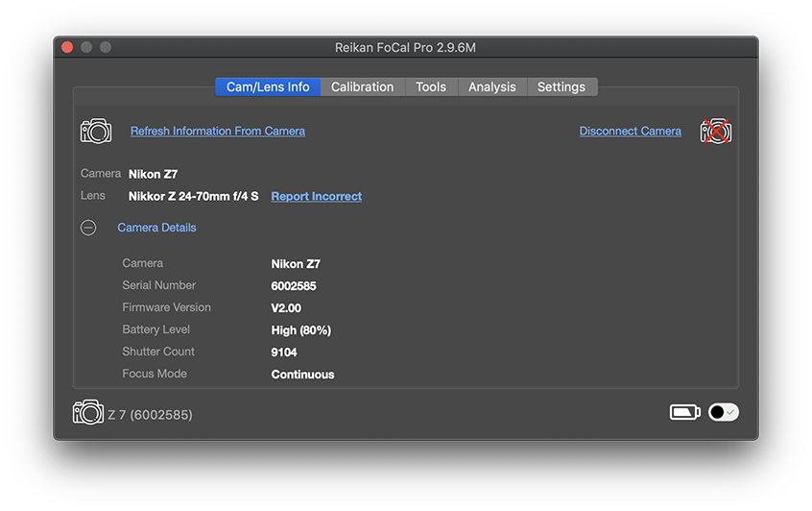Switch to the Calibration tab
Screen dimensions: 812x511
point(363,87)
